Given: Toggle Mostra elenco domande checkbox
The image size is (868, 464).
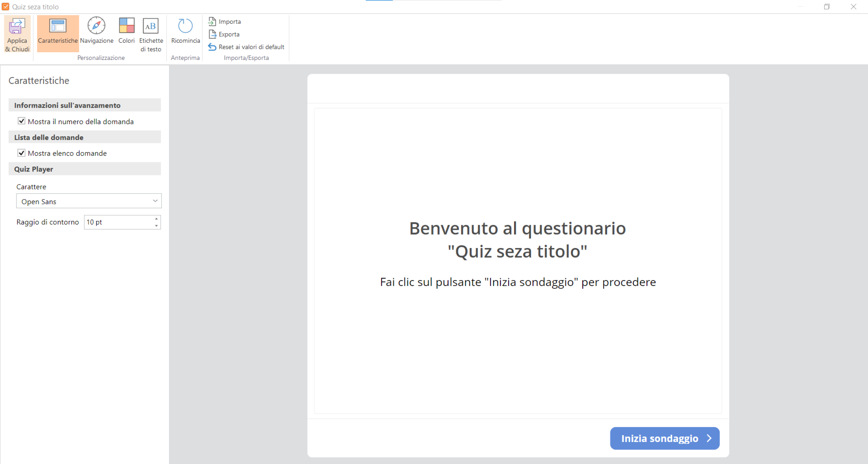Looking at the screenshot, I should [x=22, y=153].
